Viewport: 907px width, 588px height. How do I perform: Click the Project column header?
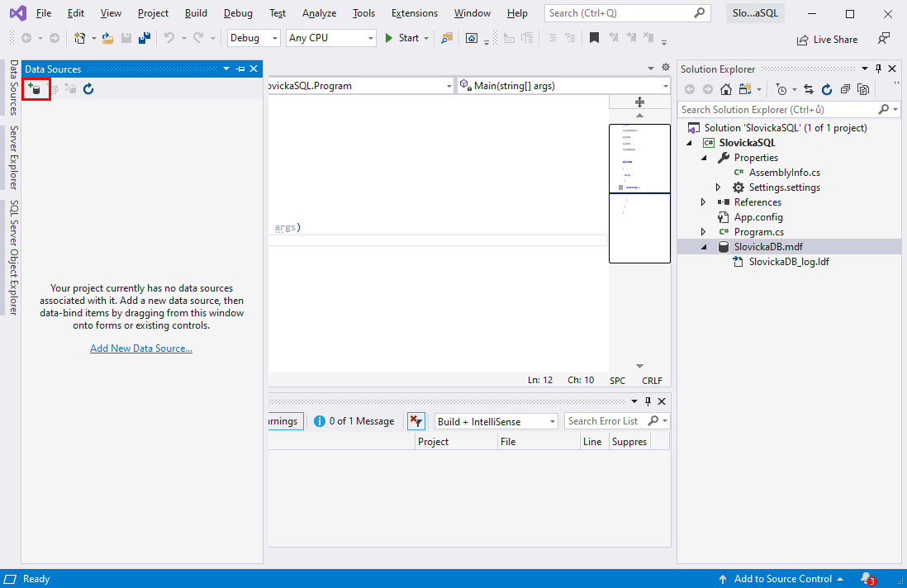point(457,442)
